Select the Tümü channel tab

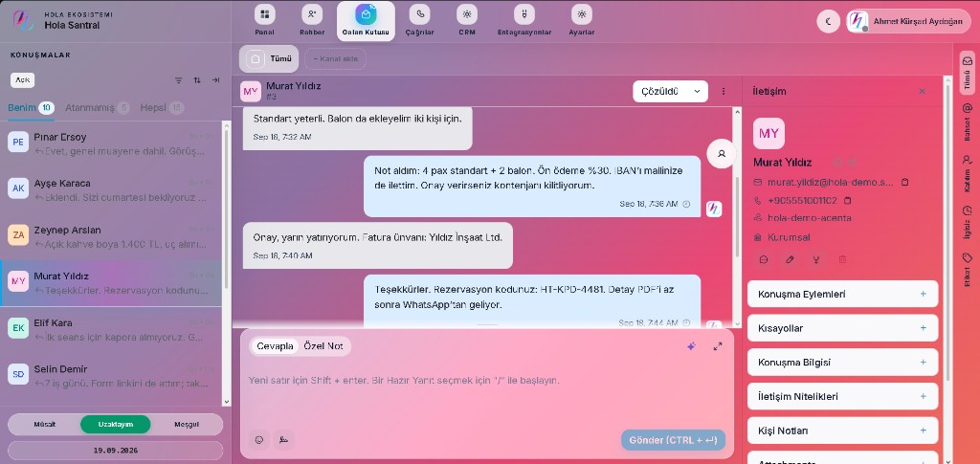click(x=269, y=58)
